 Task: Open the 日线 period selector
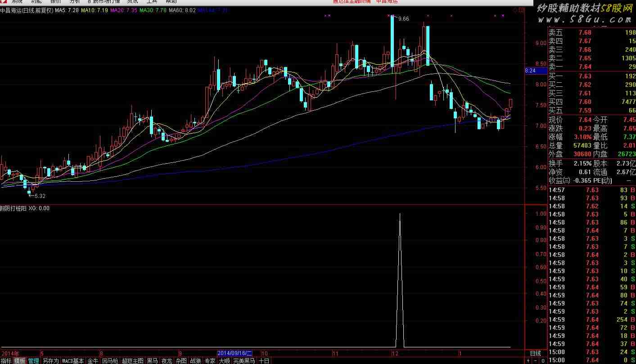point(536,354)
